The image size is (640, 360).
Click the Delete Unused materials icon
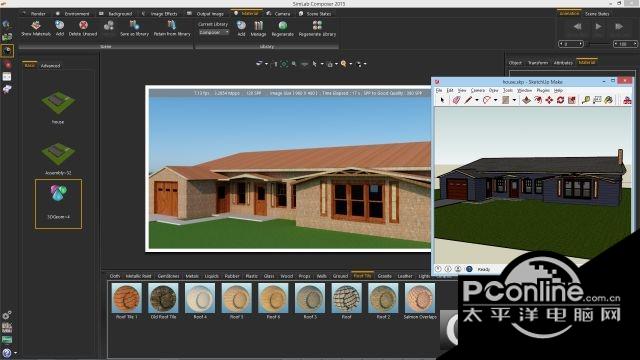click(x=83, y=26)
